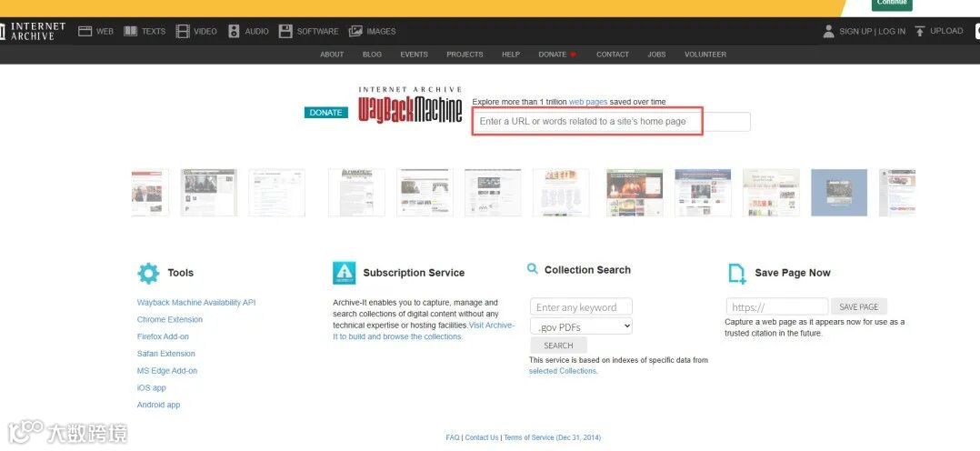Click the SAVE PAGE button
Viewport: 980px width, 451px height.
tap(859, 307)
